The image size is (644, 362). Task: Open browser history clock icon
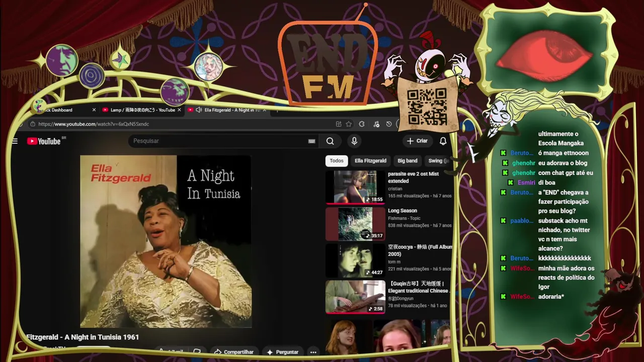tap(389, 124)
